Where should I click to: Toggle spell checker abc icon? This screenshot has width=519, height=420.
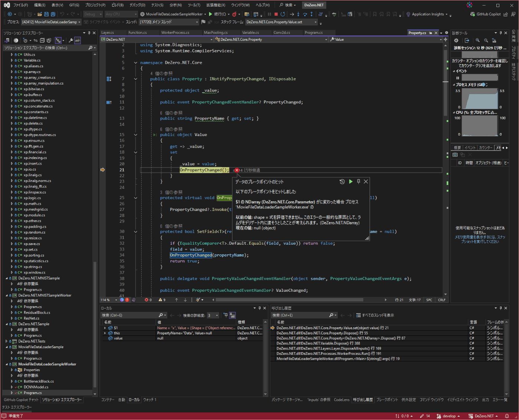pos(334,14)
